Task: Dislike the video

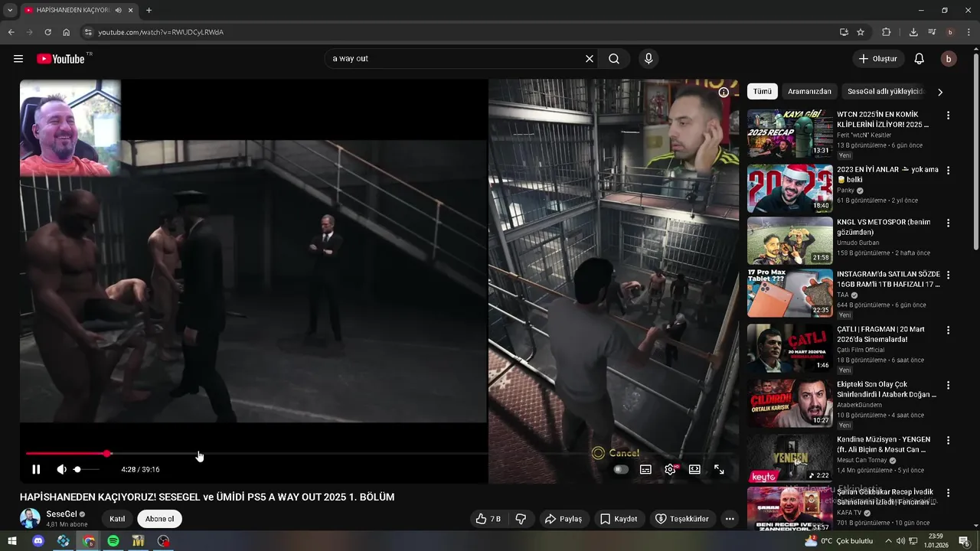Action: click(x=521, y=519)
